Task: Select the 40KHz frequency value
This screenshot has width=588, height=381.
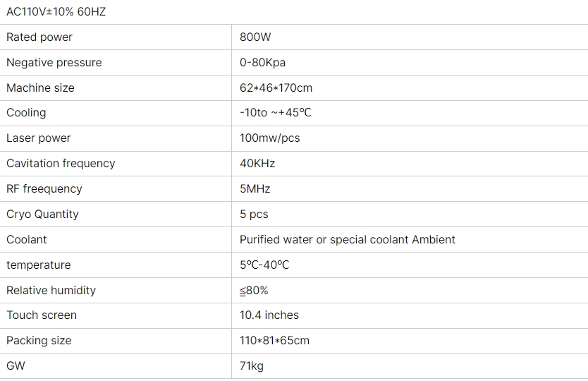Action: pyautogui.click(x=257, y=164)
